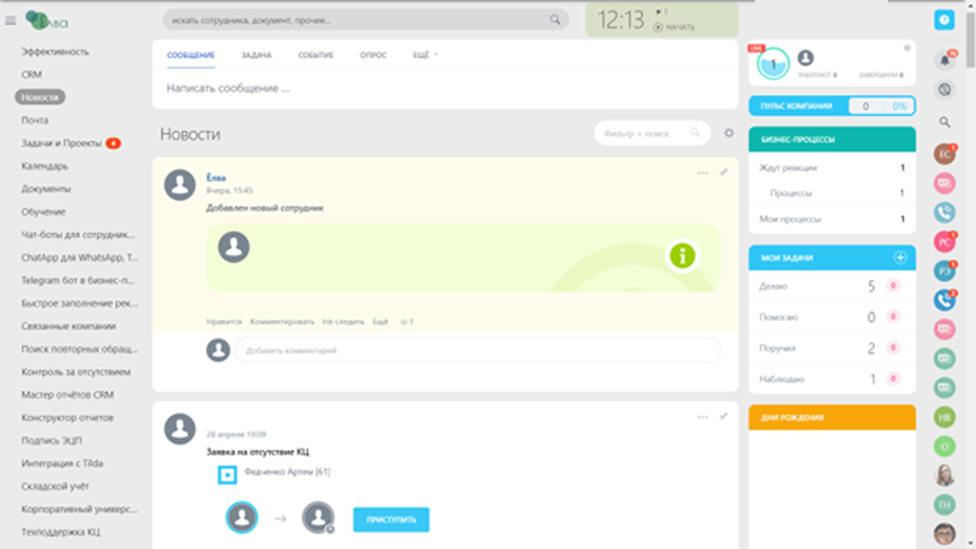The image size is (976, 549).
Task: Open the Елва author link
Action: (x=216, y=178)
